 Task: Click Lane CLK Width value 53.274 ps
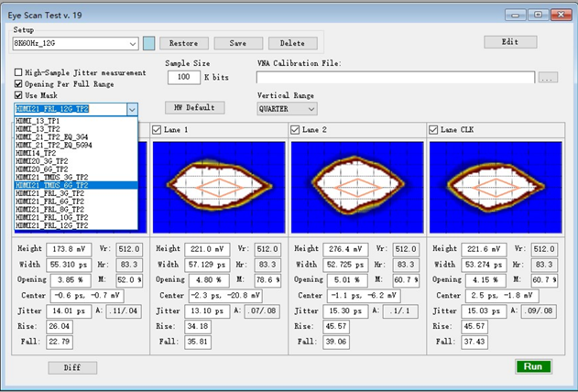pyautogui.click(x=484, y=265)
